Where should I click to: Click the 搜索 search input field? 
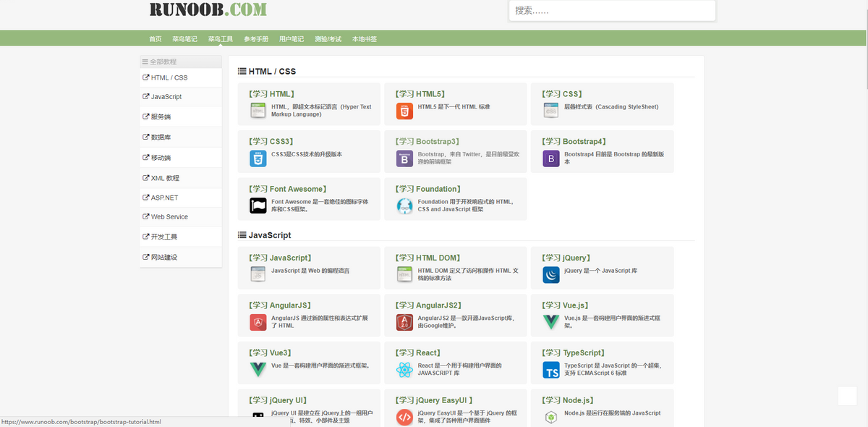[613, 11]
